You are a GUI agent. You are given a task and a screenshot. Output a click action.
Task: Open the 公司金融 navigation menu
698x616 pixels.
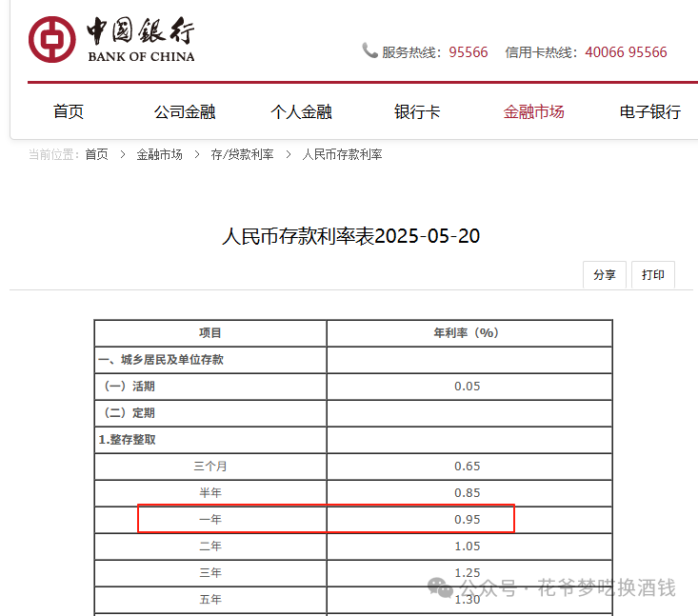click(185, 111)
